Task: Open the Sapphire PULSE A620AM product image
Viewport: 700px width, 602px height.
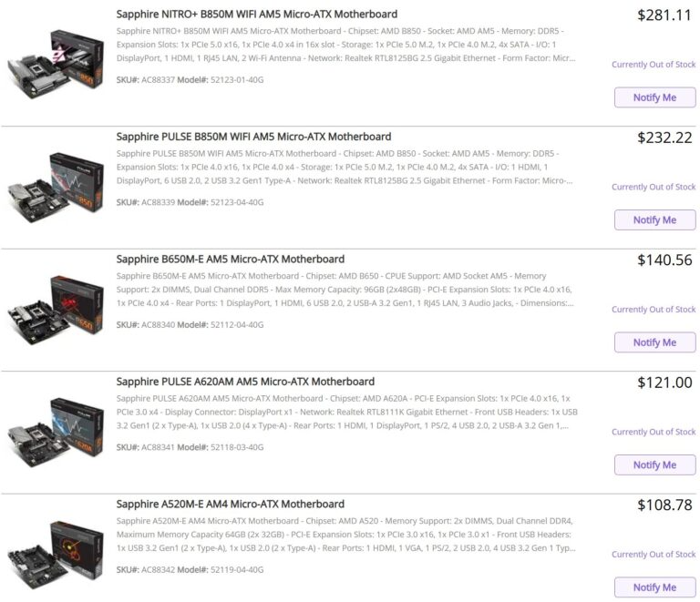Action: [x=56, y=433]
